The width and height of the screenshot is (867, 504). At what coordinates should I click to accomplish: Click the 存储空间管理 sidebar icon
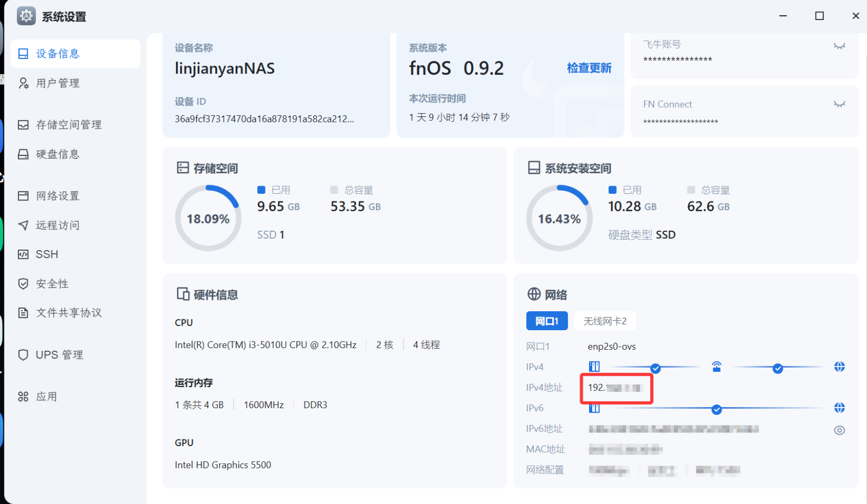pos(23,125)
